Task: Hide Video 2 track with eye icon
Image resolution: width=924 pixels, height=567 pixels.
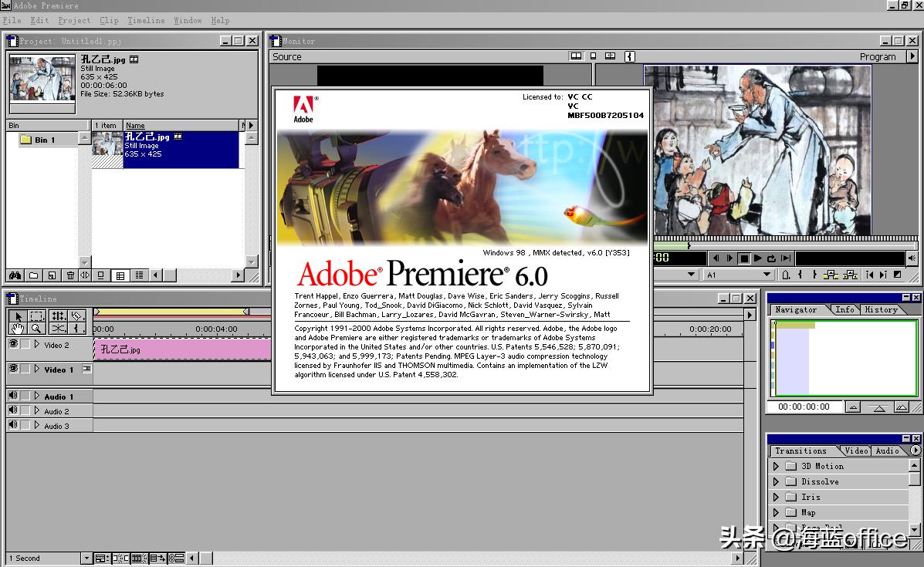Action: pyautogui.click(x=13, y=345)
